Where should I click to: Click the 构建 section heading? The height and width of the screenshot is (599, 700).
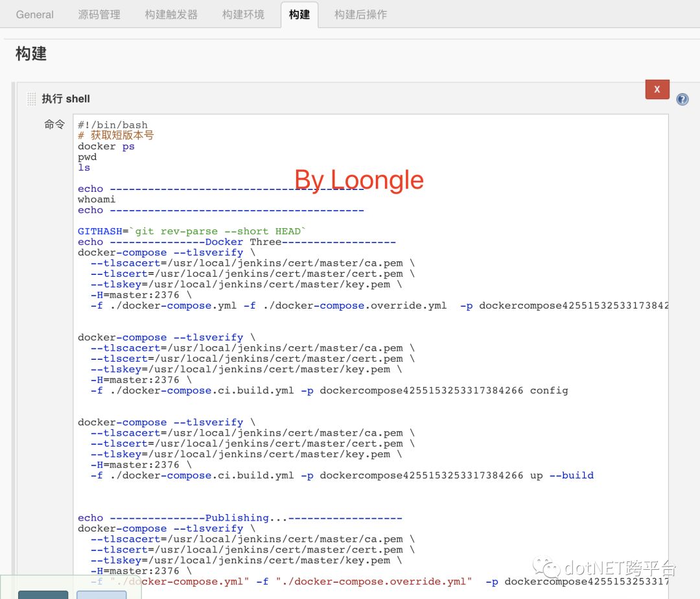pos(31,54)
